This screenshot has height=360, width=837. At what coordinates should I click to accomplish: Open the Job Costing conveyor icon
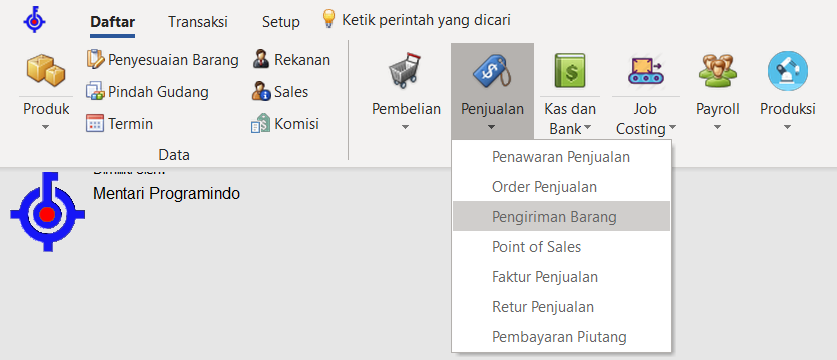[645, 71]
